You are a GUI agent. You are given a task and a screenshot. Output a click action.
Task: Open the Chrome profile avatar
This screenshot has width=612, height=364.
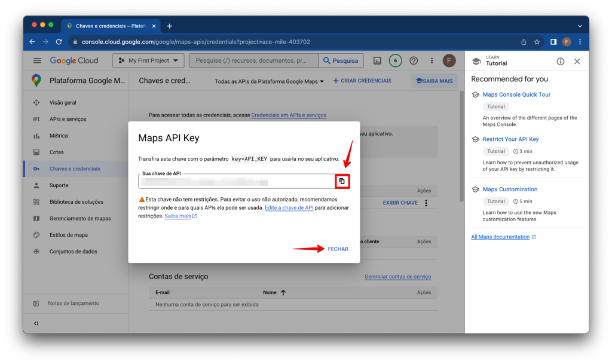[x=567, y=42]
